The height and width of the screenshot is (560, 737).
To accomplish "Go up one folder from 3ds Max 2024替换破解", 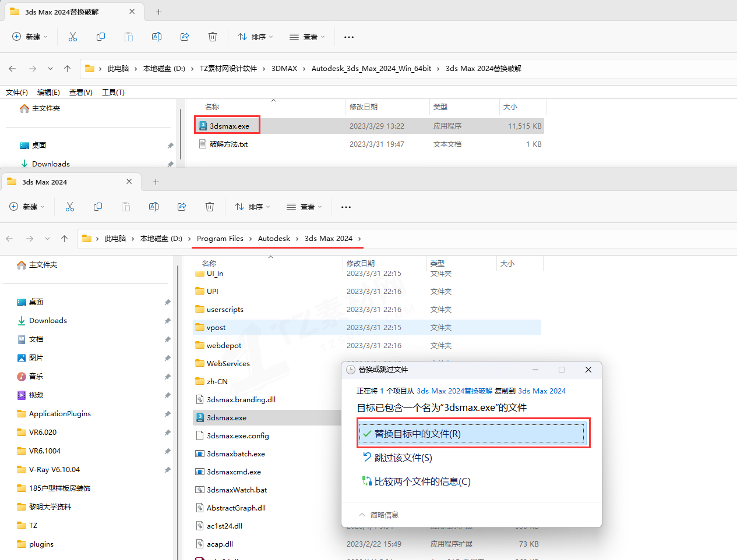I will 68,69.
